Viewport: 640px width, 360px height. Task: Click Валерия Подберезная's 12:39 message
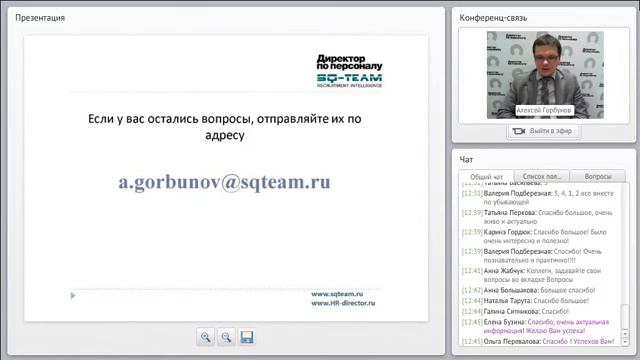[532, 256]
